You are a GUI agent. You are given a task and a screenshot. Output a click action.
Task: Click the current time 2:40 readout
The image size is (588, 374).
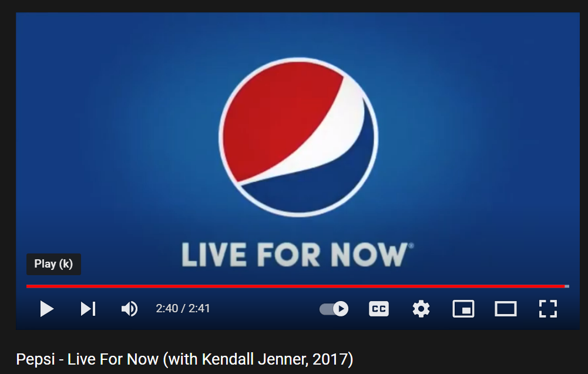click(166, 309)
